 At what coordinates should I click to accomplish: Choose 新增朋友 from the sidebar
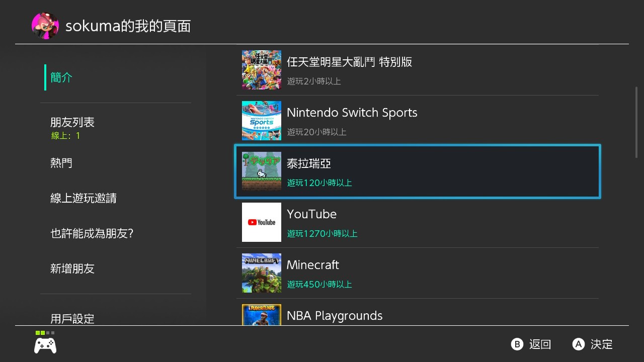tap(72, 268)
